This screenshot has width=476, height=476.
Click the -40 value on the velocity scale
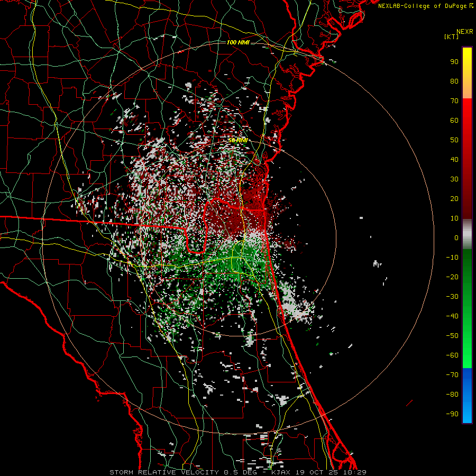pos(452,316)
